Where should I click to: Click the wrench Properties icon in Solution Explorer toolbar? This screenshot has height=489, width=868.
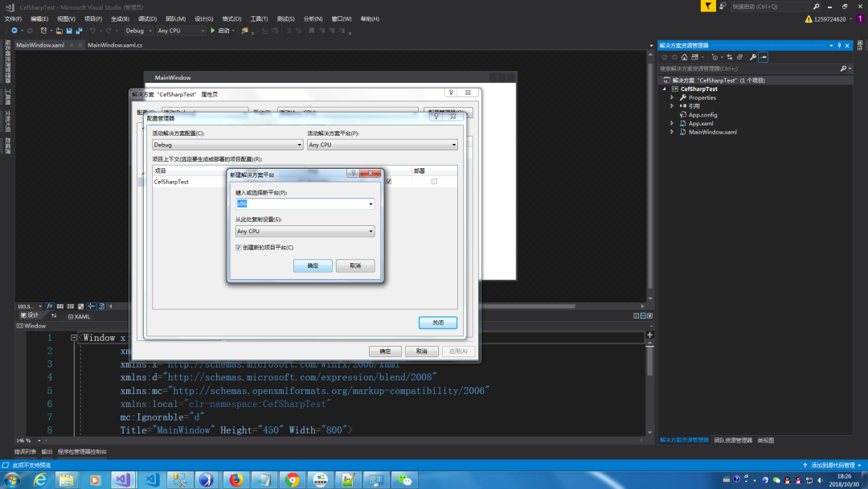753,57
